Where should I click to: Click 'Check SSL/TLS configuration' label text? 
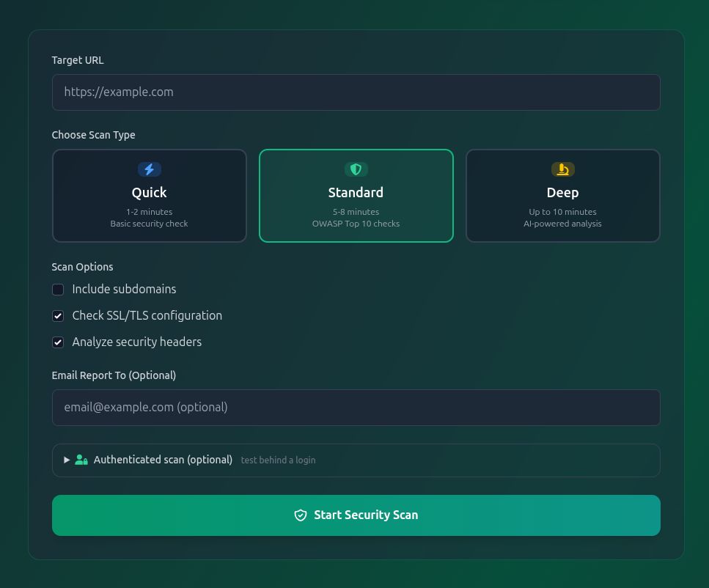(147, 315)
